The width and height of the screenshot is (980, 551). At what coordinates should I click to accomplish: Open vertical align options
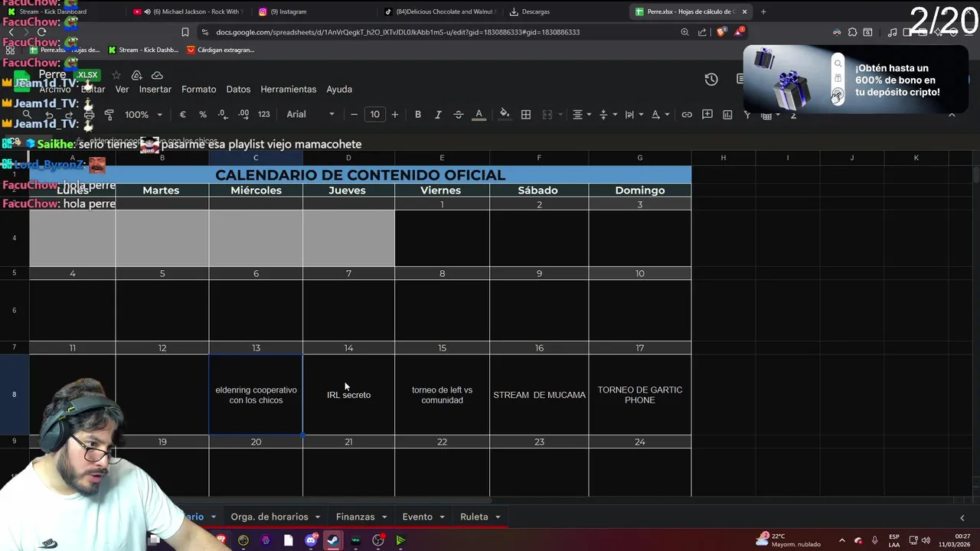tap(607, 114)
